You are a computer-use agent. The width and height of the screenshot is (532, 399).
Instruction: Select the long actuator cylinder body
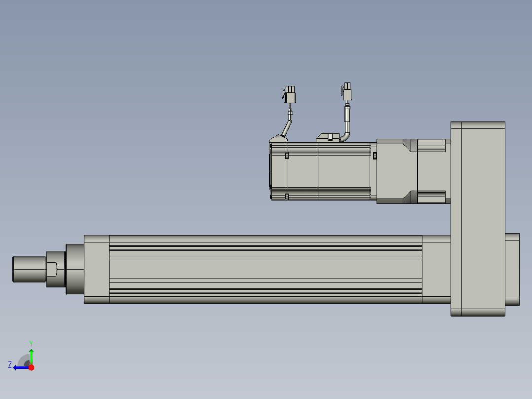pos(266,269)
